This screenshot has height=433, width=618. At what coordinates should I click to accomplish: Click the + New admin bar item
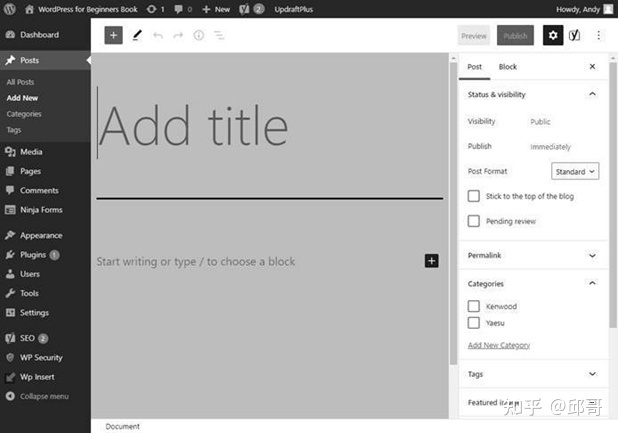[216, 9]
